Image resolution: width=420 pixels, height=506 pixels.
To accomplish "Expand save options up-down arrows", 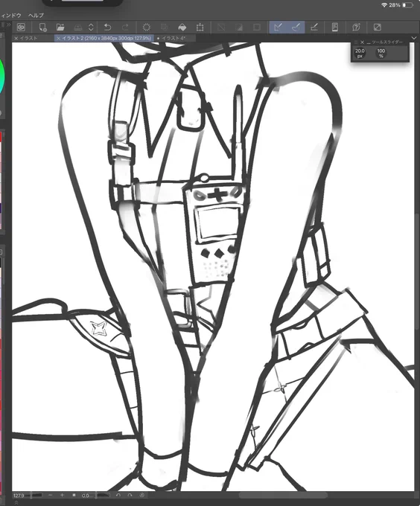I will coord(91,28).
